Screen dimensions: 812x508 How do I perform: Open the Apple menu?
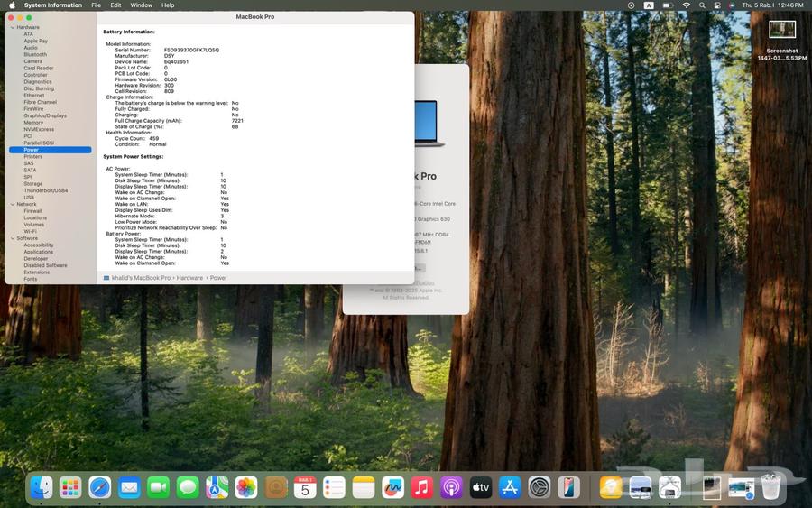tap(12, 5)
